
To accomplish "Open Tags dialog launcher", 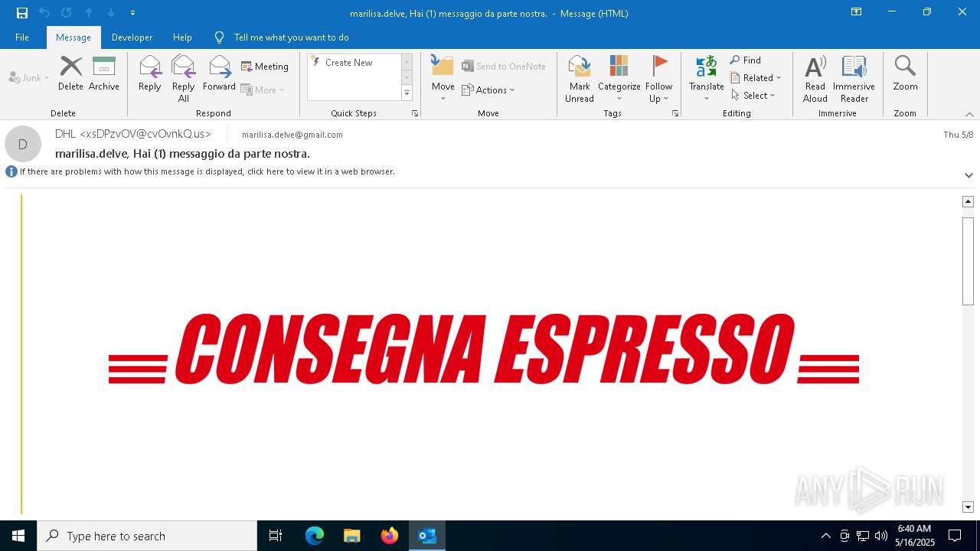I will (675, 113).
